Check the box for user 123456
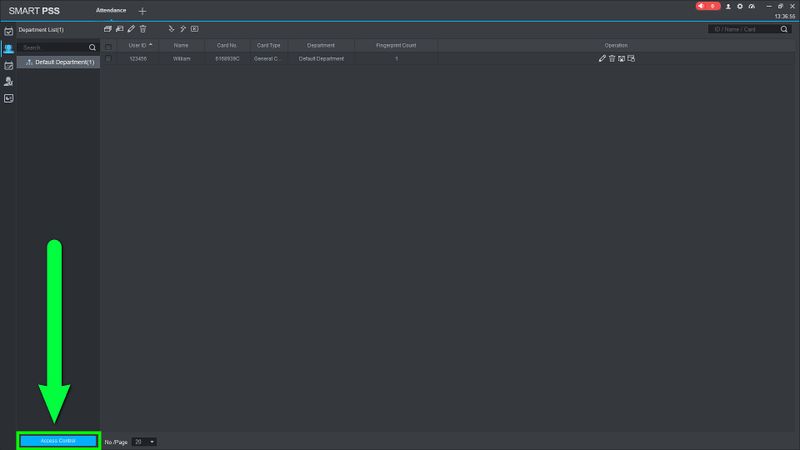Image resolution: width=800 pixels, height=450 pixels. (108, 59)
